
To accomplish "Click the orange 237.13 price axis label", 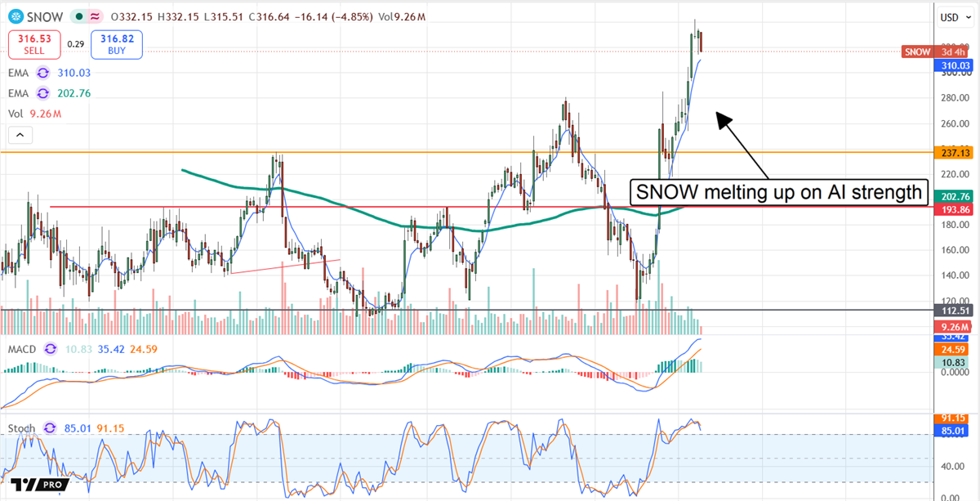I will click(953, 153).
